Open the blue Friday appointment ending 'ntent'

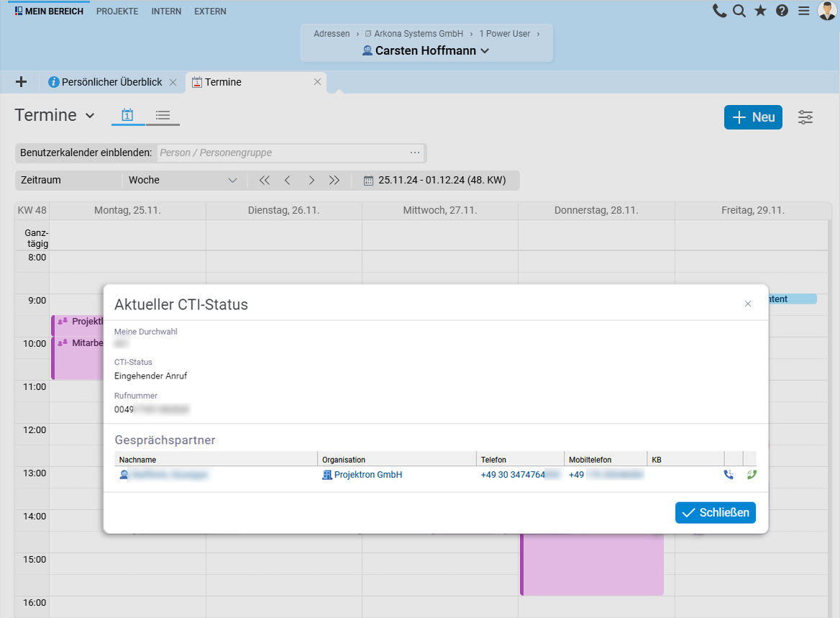(x=793, y=299)
